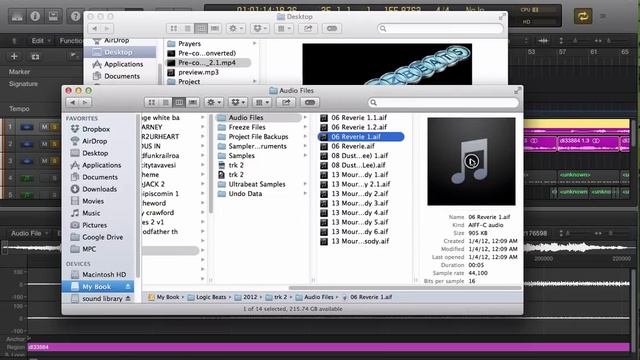Open Dropbox toolbar menu in Audio Files window

point(238,102)
